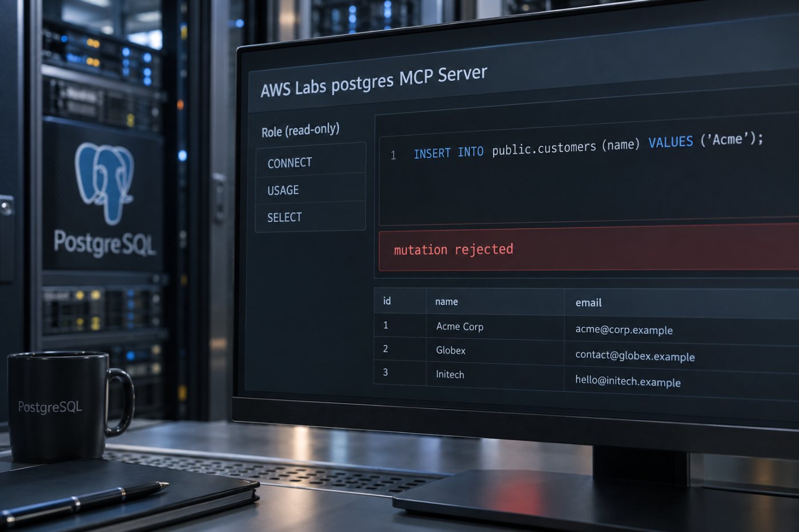
Task: Click '(name)' column list in query
Action: [x=621, y=145]
